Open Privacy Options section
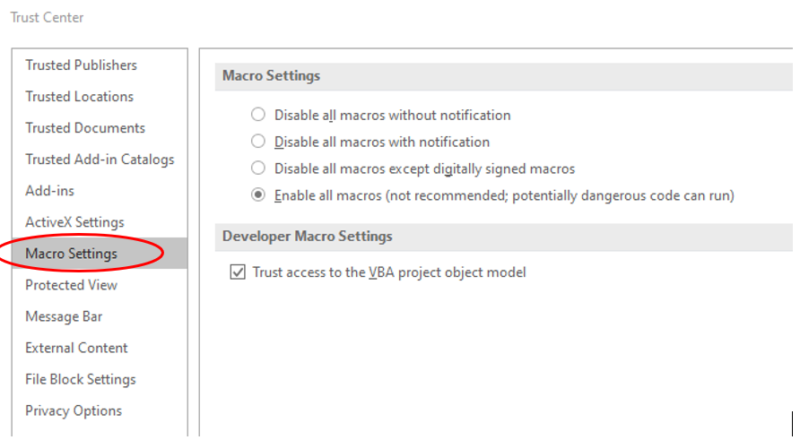Viewport: 800px width, 440px height. (x=73, y=411)
